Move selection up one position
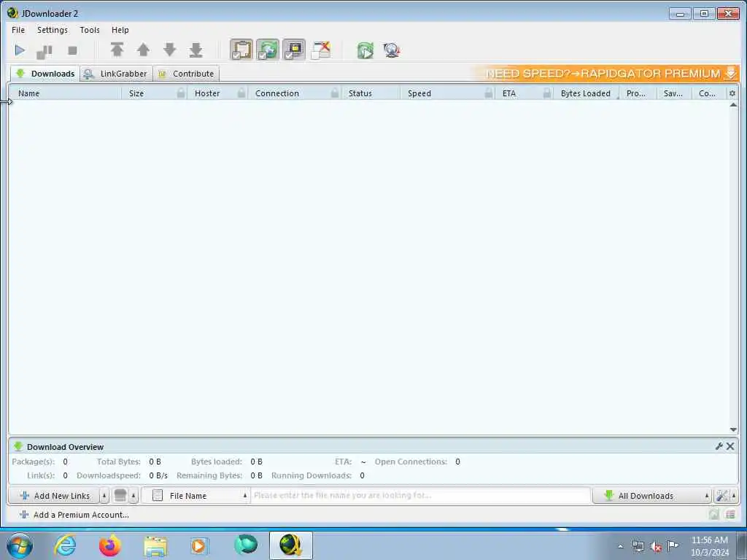This screenshot has height=560, width=747. (144, 50)
